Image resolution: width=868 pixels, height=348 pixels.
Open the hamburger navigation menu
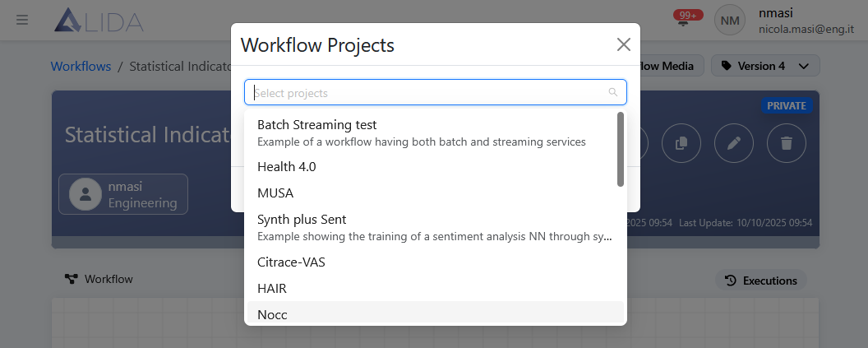point(22,21)
